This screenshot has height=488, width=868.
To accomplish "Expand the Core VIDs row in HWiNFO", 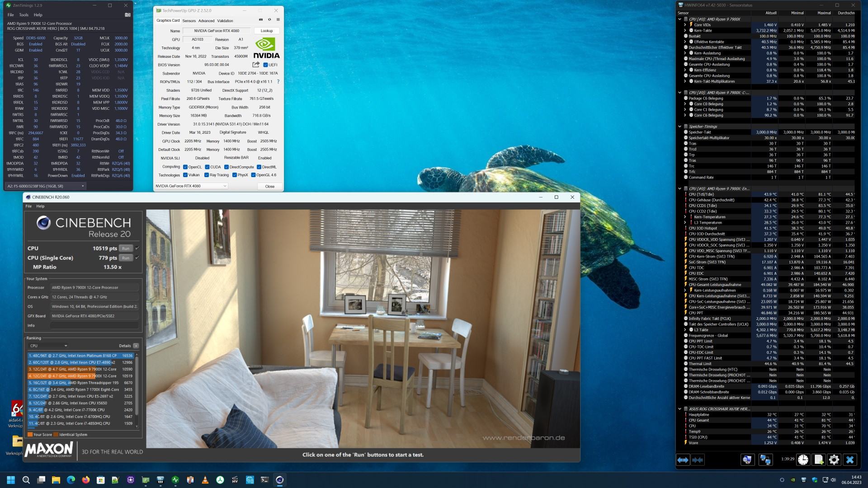I will coord(685,25).
